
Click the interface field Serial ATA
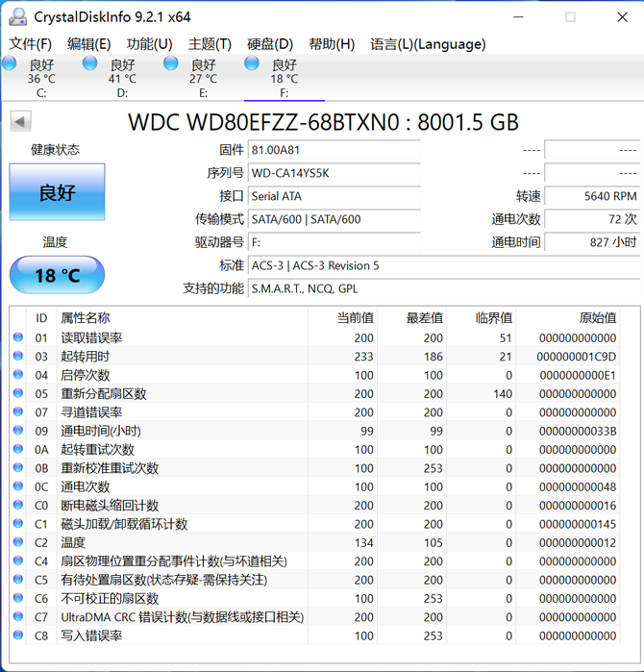[334, 196]
